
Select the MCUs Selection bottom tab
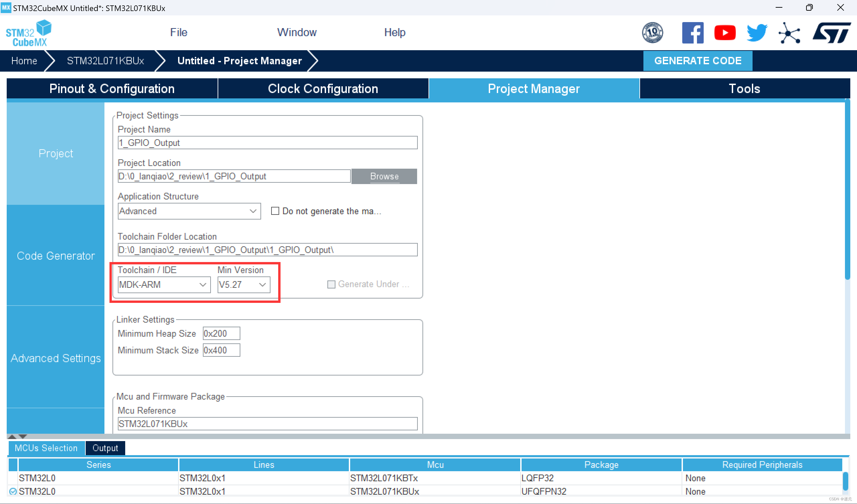[x=46, y=447]
